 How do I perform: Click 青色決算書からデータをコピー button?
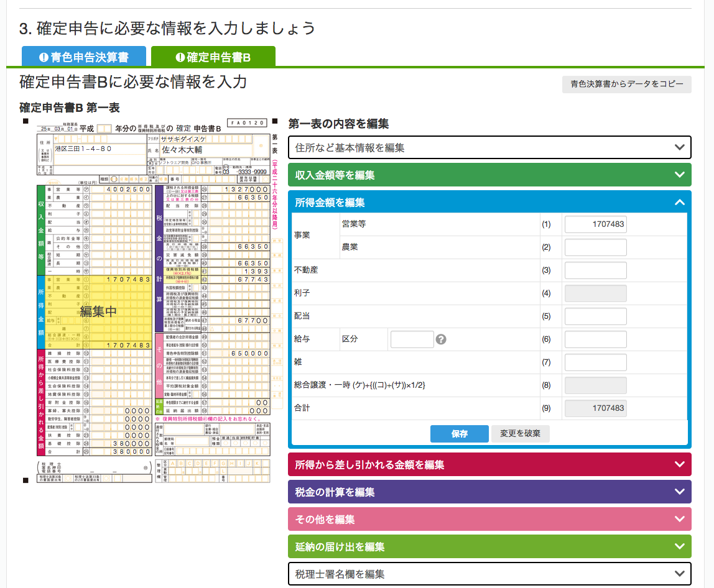tap(626, 84)
